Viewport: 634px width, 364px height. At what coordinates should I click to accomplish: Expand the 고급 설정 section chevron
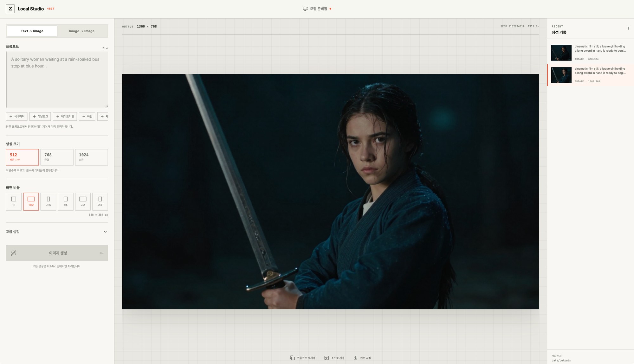point(105,232)
